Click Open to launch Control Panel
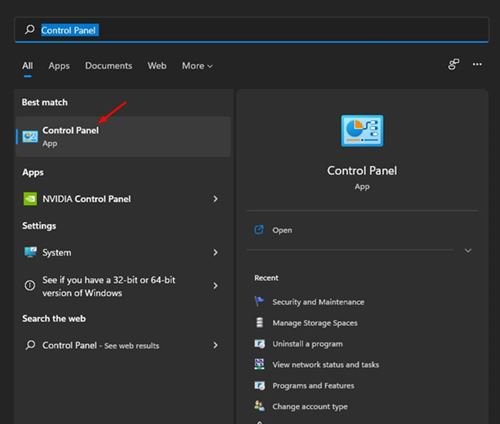 point(282,230)
